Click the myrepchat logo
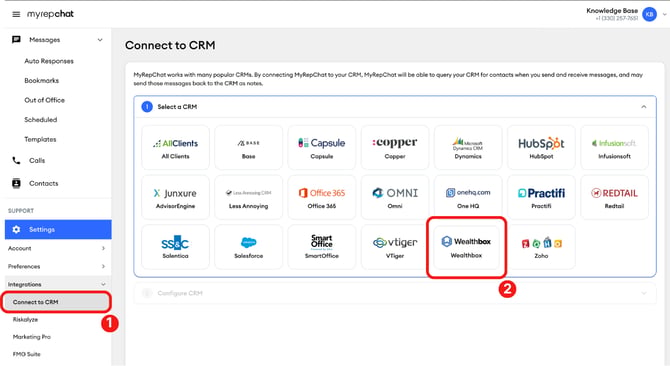670x366 pixels. point(50,14)
